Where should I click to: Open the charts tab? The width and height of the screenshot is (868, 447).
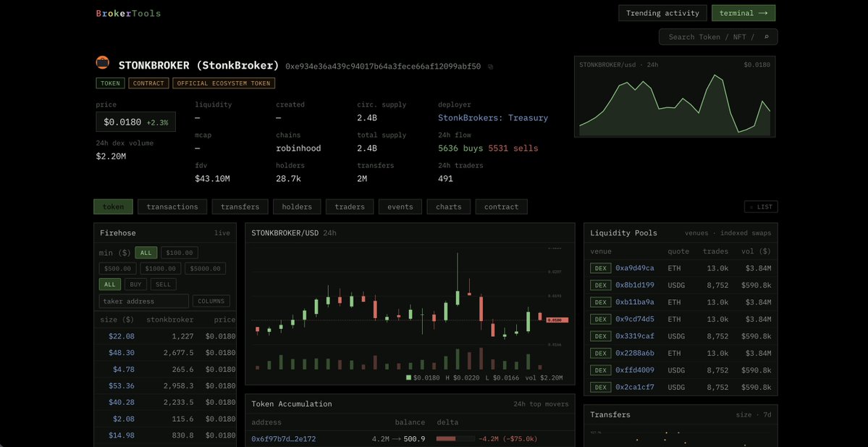click(448, 206)
